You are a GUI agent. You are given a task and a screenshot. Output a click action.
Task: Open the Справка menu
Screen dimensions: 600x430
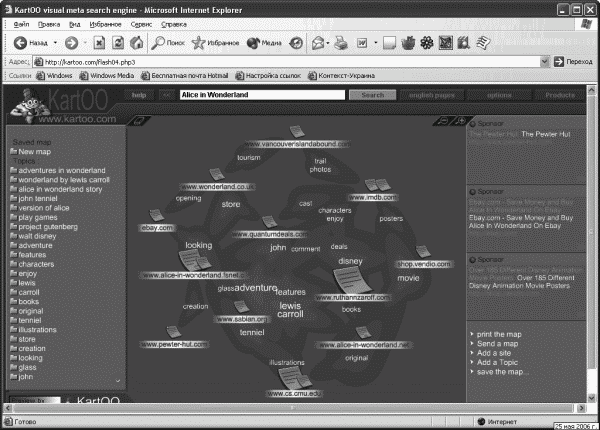[174, 24]
